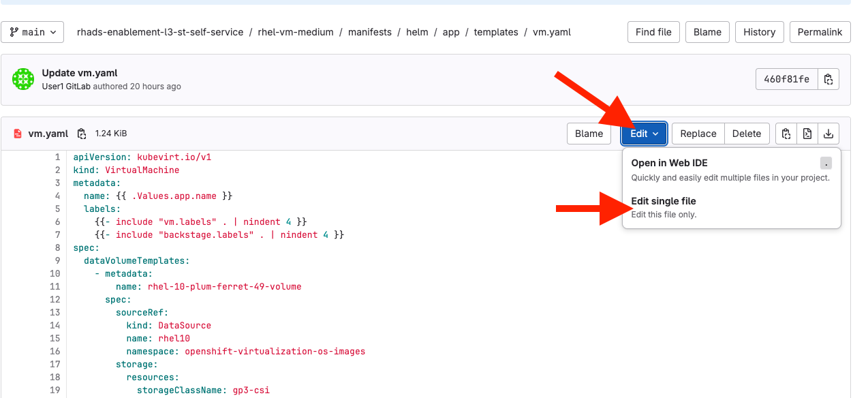Open the file History

[759, 32]
